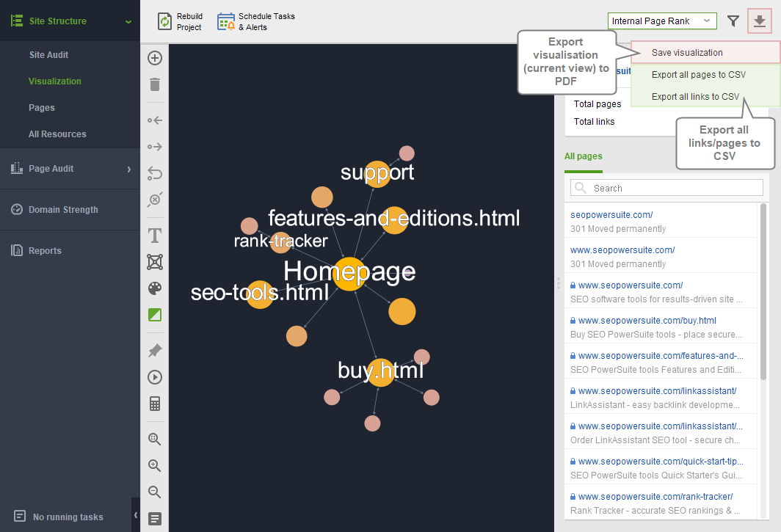Screen dimensions: 781x532
Task: Click the panel splitter handle dots
Action: pos(559,283)
